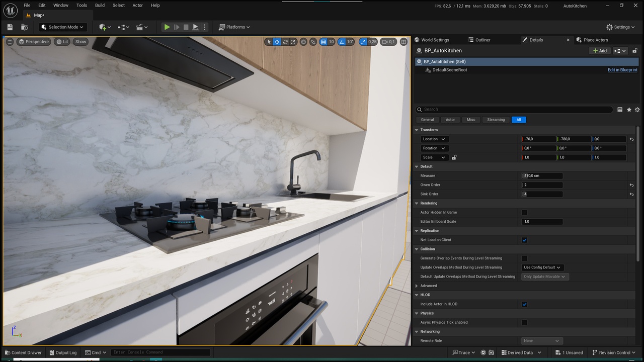This screenshot has width=644, height=362.
Task: Click the Edit in Blueprint link
Action: [622, 70]
